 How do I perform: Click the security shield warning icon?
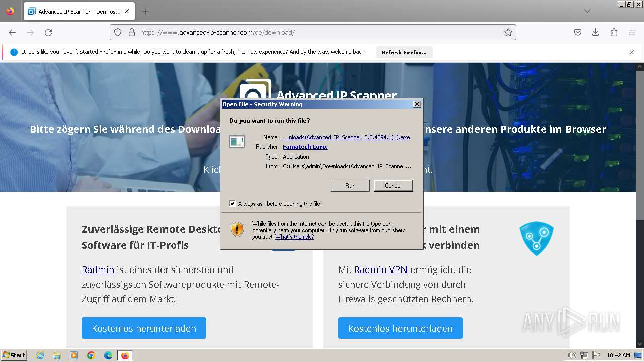point(237,229)
